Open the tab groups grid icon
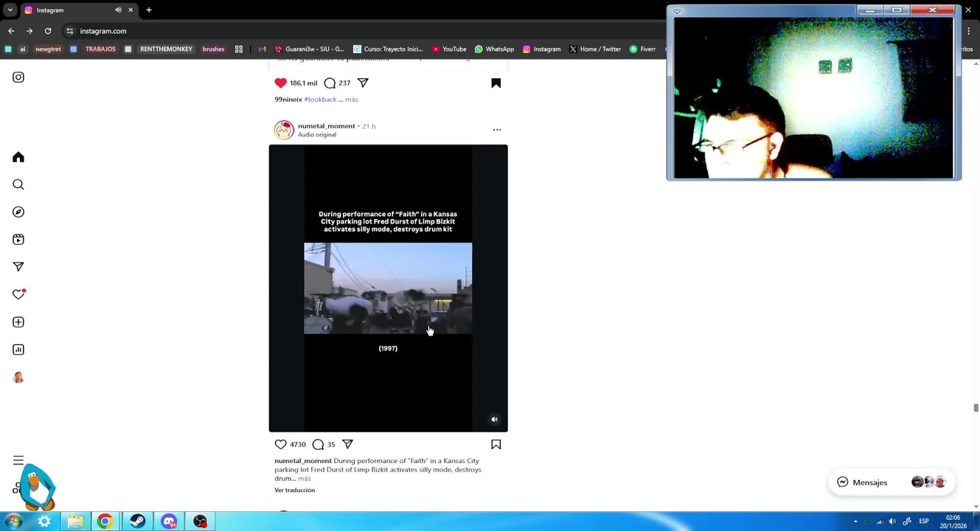Viewport: 980px width, 531px height. [239, 49]
